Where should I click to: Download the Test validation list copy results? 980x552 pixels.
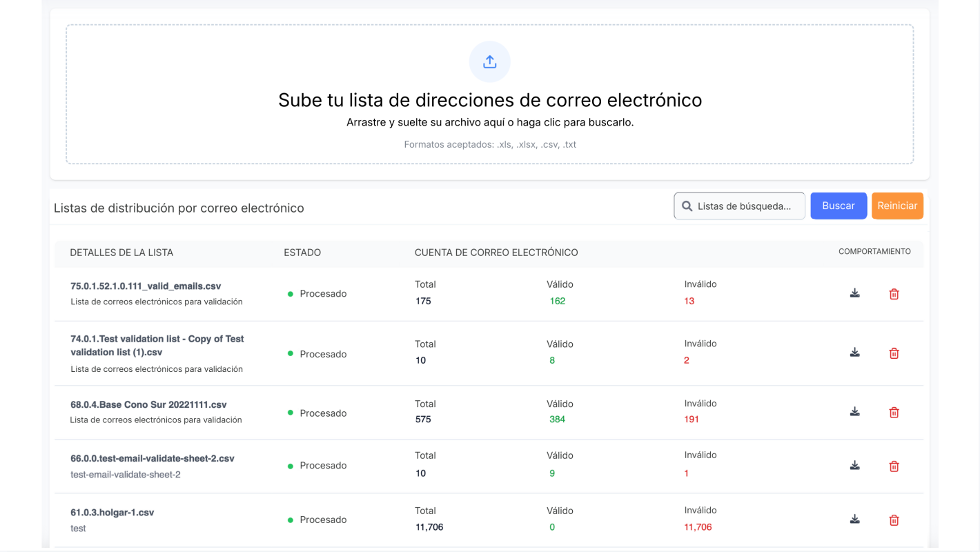click(x=854, y=353)
